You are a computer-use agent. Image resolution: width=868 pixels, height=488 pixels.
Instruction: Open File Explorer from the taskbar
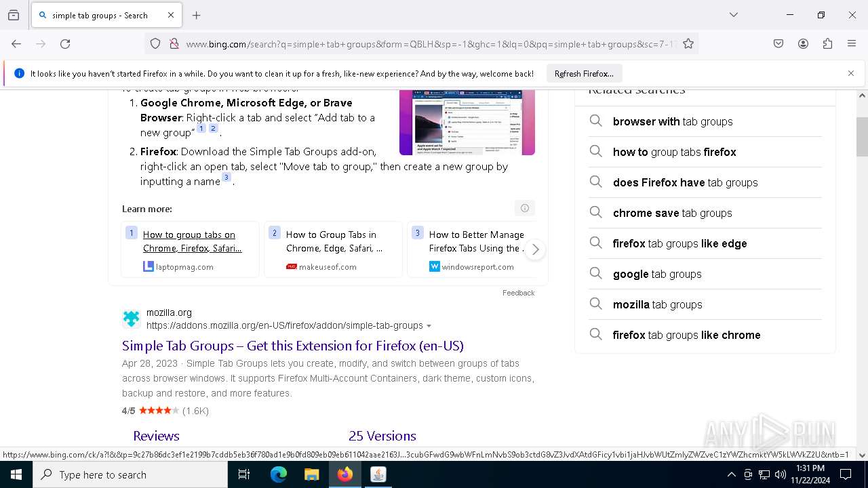[311, 474]
